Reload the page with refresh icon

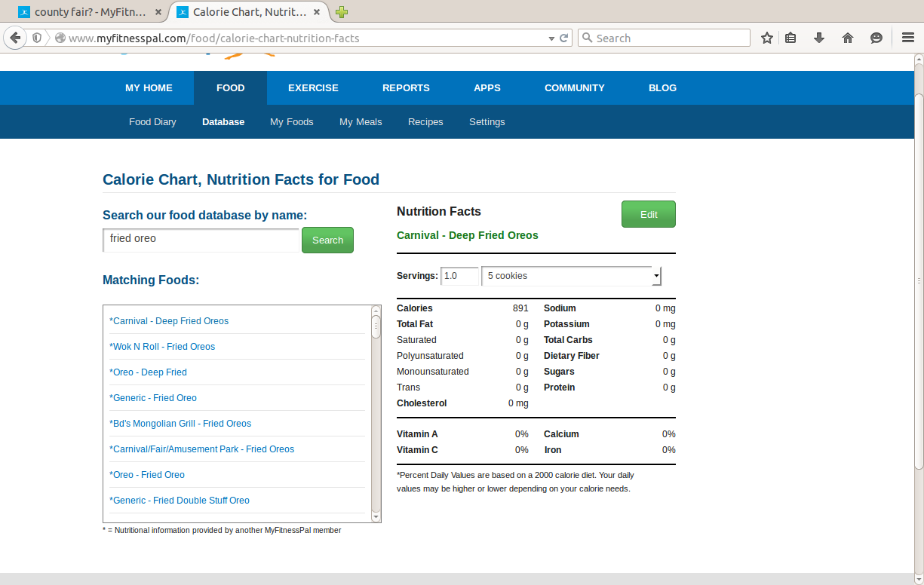coord(563,38)
